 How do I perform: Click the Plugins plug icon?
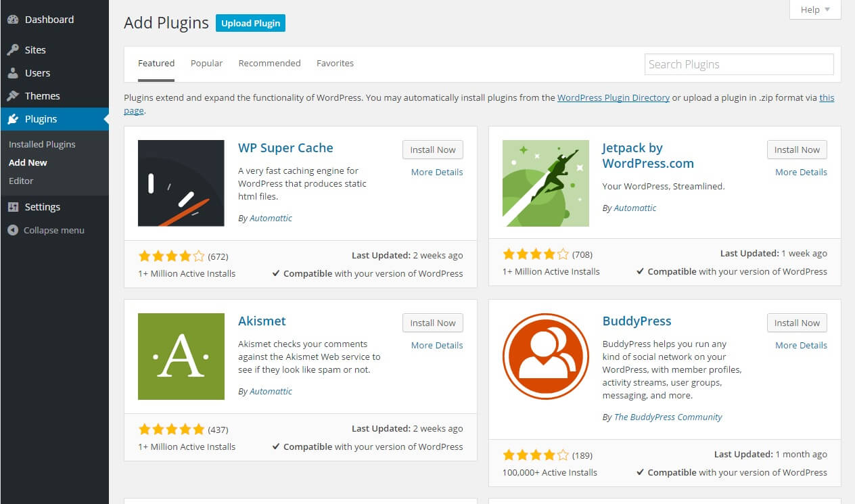click(13, 118)
